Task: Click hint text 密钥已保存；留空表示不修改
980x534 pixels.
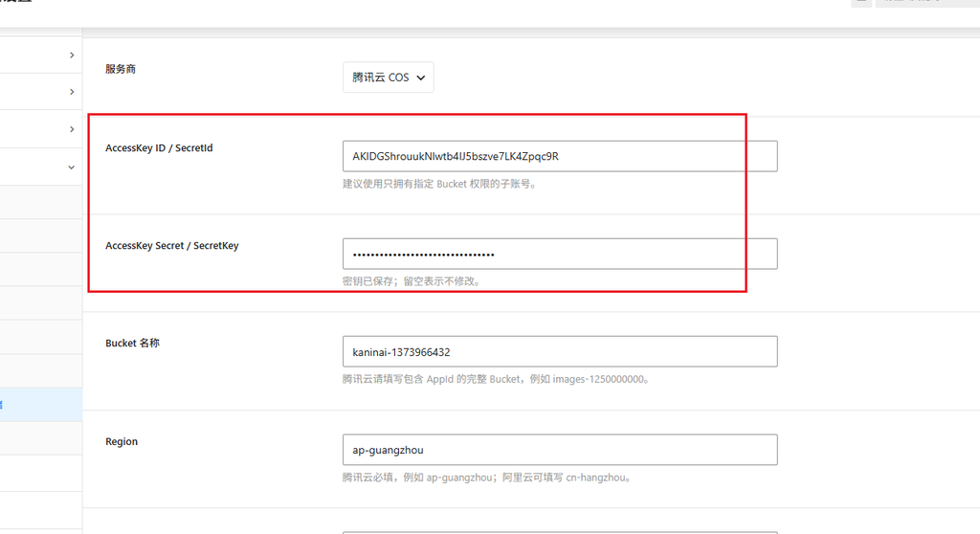Action: (x=412, y=281)
